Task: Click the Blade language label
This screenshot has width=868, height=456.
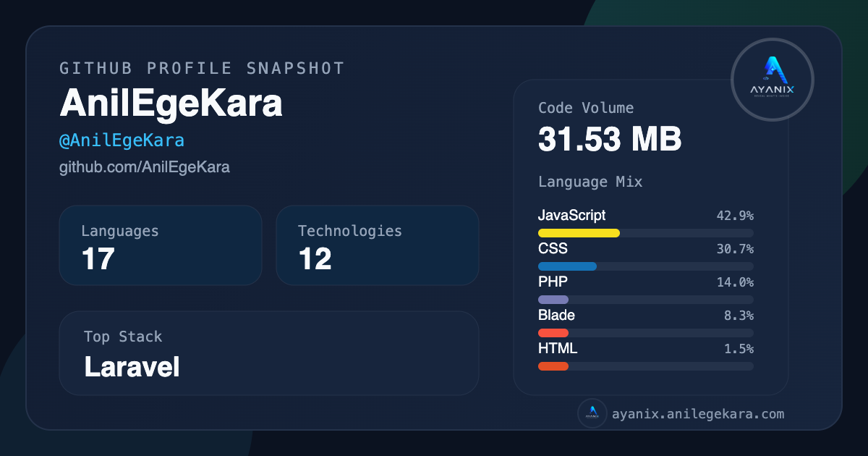Action: tap(557, 315)
